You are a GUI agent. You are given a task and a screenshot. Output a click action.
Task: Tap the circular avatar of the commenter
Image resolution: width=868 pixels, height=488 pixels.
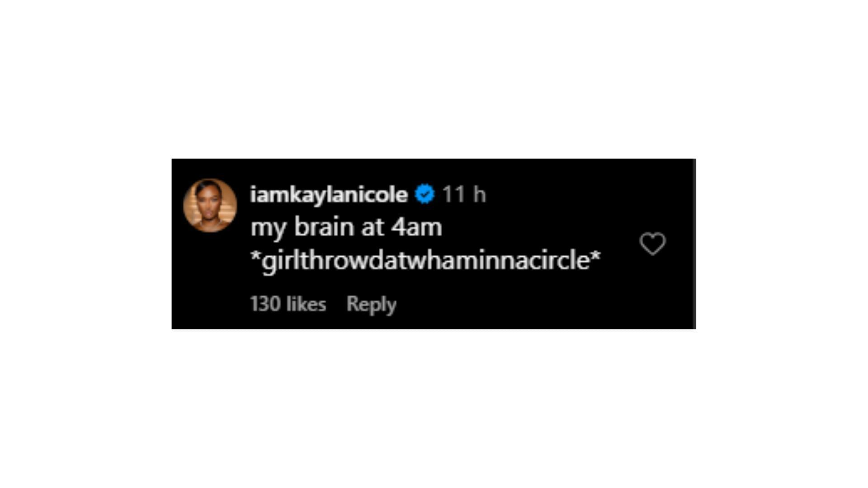pyautogui.click(x=210, y=206)
